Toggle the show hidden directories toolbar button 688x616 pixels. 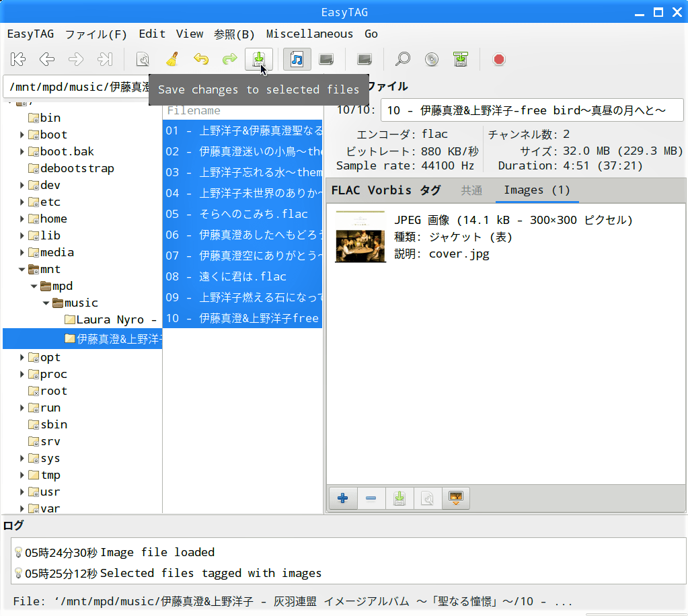365,59
